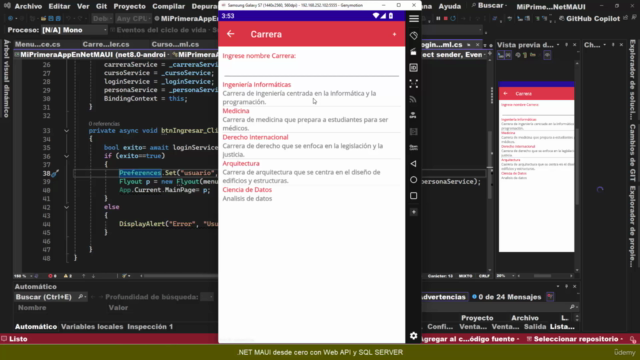Open the Ayuda menu
640x360 pixels.
tap(449, 7)
